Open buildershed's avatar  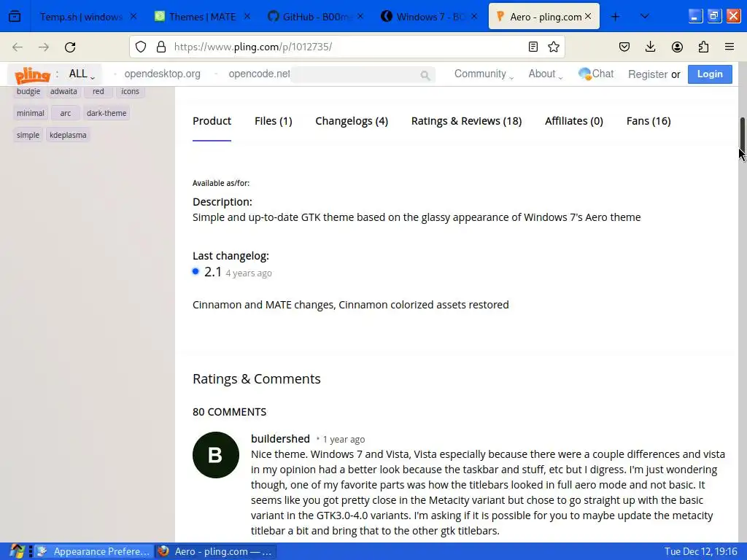(x=216, y=455)
